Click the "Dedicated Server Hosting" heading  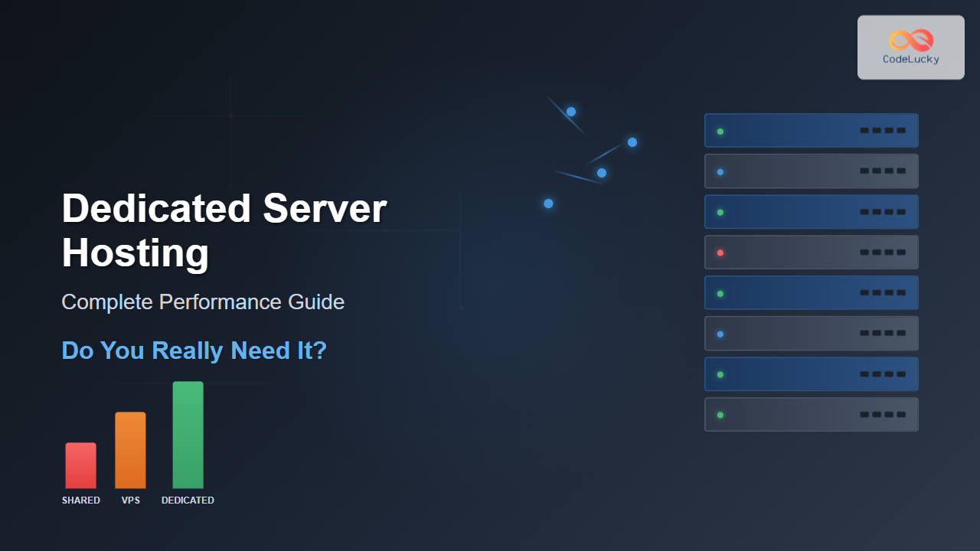[224, 230]
